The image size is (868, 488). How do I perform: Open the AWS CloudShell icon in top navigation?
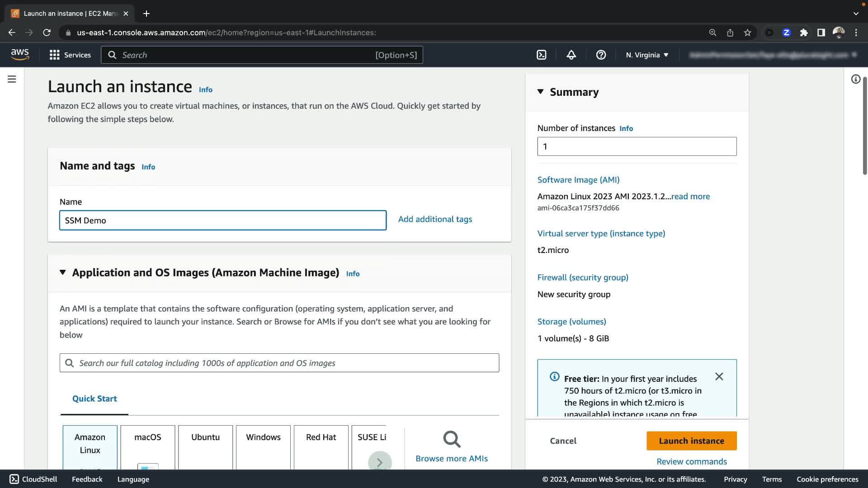(x=541, y=55)
